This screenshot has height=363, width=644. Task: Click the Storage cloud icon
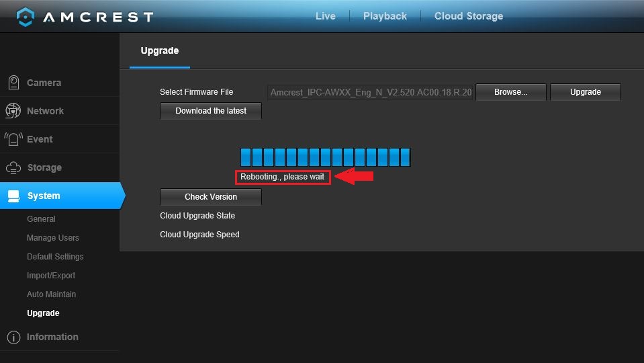13,167
